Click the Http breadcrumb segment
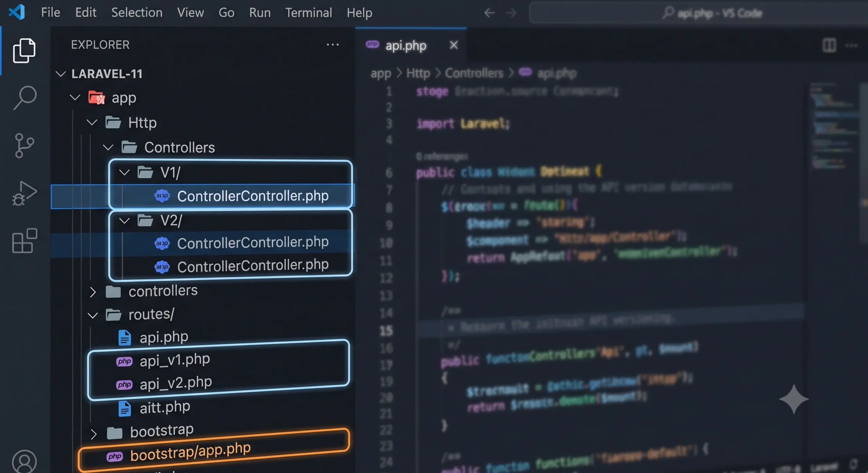This screenshot has height=473, width=868. (418, 73)
